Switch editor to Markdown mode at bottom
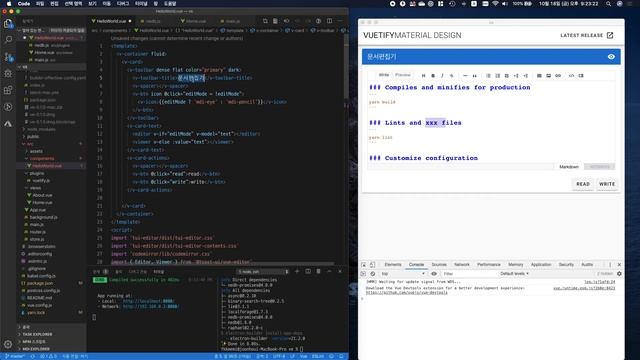 569,167
